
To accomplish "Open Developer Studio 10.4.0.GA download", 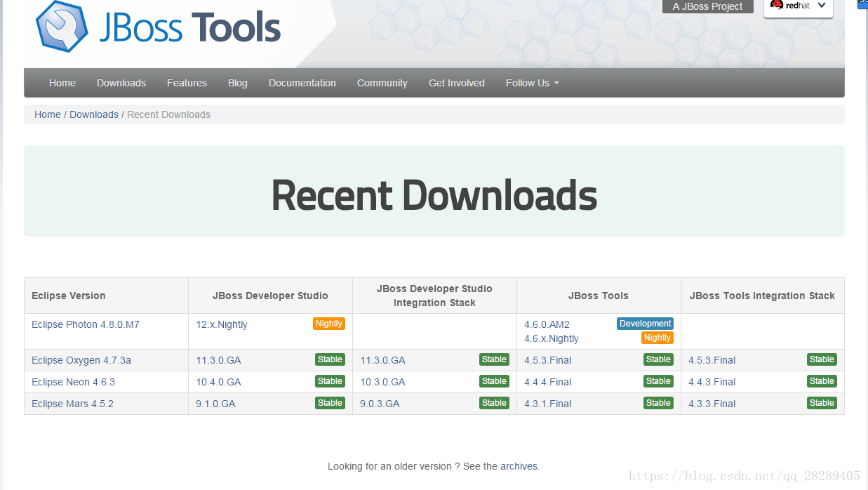I will tap(218, 382).
